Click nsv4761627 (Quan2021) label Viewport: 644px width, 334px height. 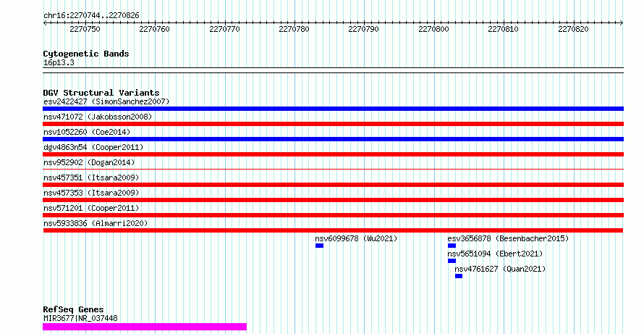[x=500, y=269]
